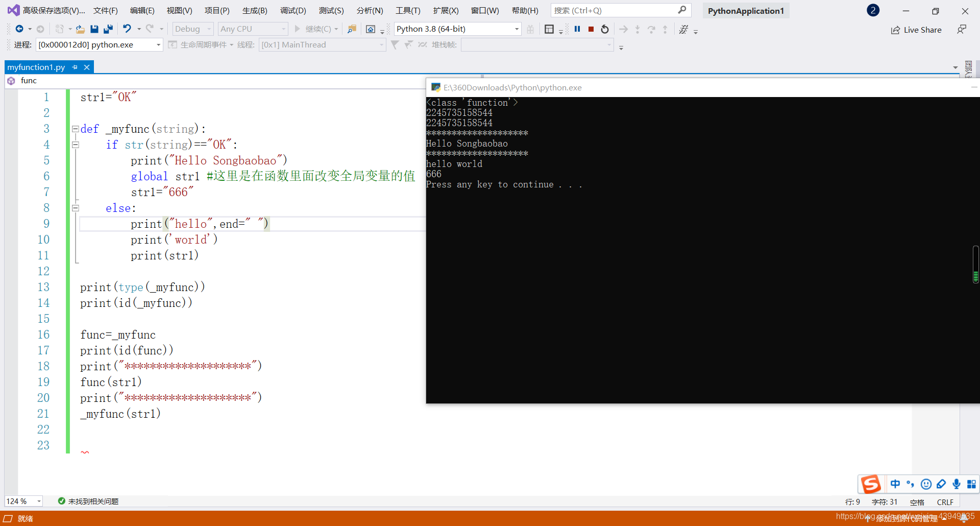Undo the last edit with the undo arrow
Viewport: 980px width, 526px height.
coord(127,29)
